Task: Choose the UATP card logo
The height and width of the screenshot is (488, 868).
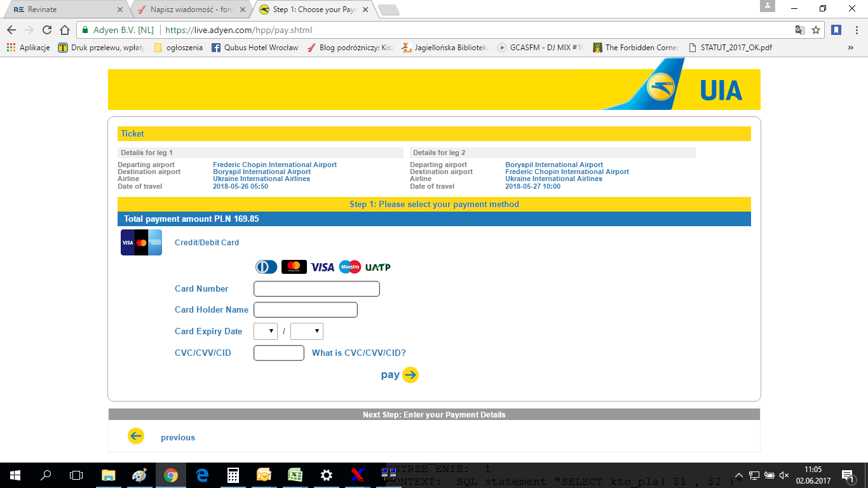Action: [378, 267]
